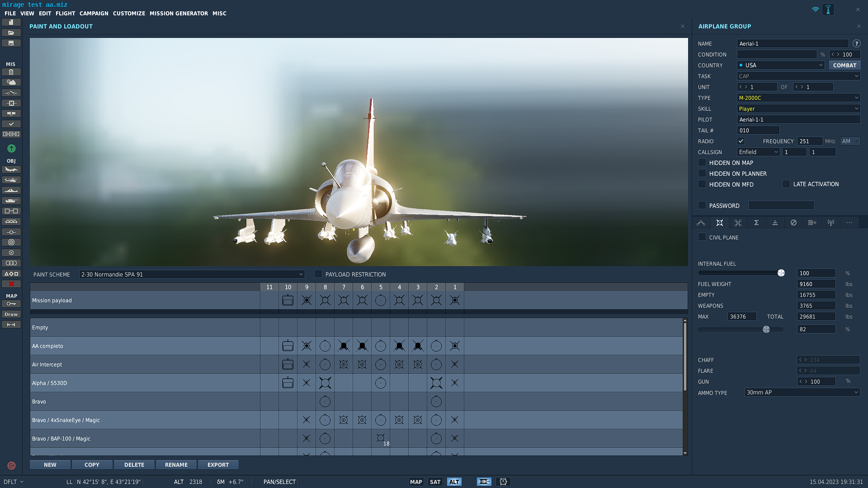Expand the Paint Scheme dropdown

(x=192, y=274)
